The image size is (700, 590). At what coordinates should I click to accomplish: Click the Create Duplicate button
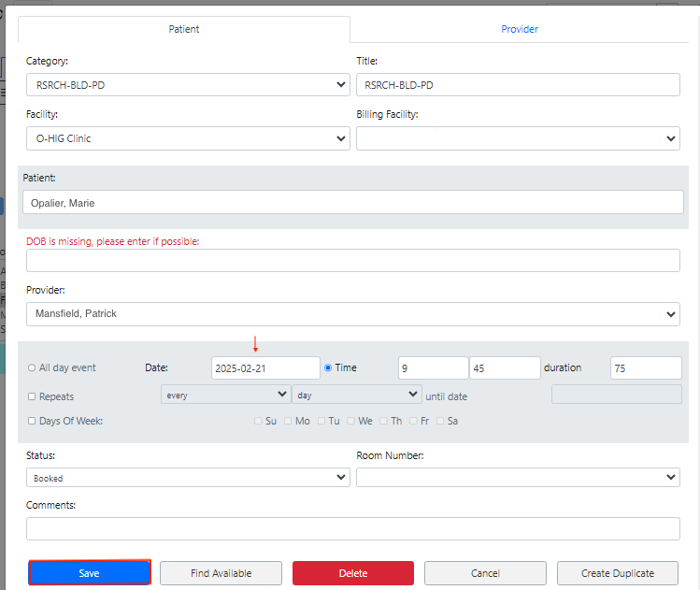coord(618,573)
